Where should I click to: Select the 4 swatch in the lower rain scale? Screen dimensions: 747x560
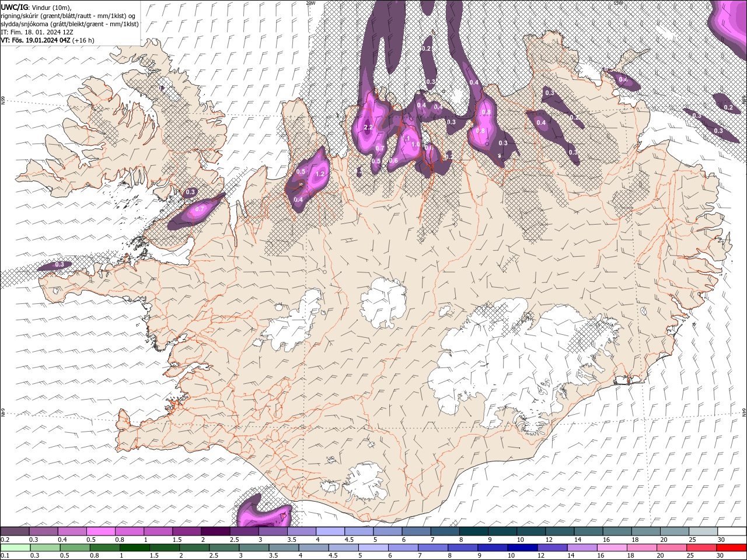[314, 548]
